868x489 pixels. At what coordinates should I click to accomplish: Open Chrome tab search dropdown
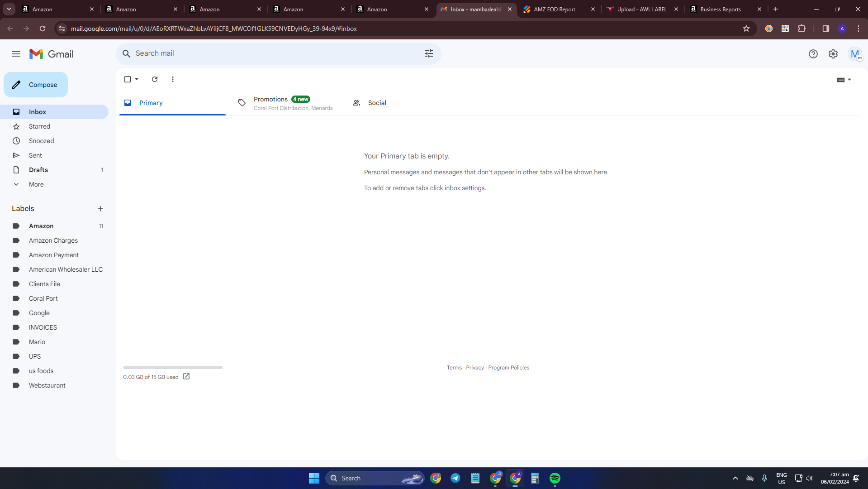pos(9,9)
